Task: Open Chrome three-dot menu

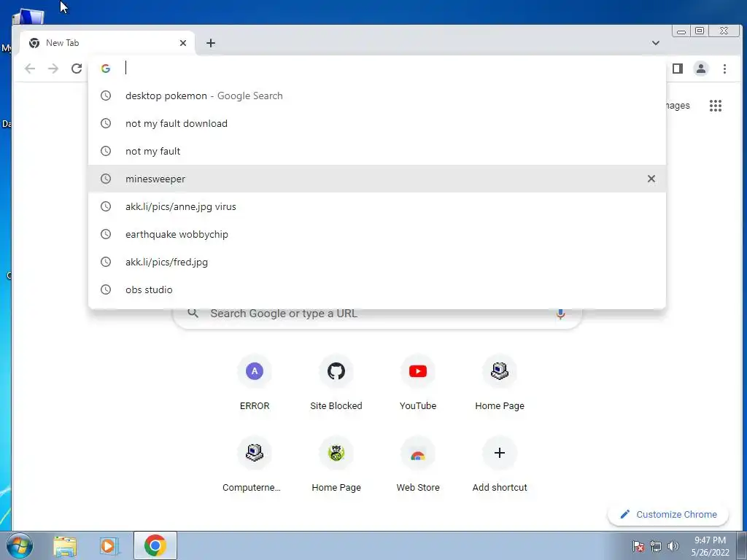Action: (724, 69)
